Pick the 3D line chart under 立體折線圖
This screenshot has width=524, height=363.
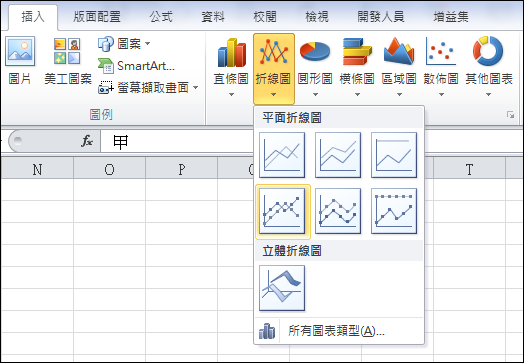click(x=282, y=288)
